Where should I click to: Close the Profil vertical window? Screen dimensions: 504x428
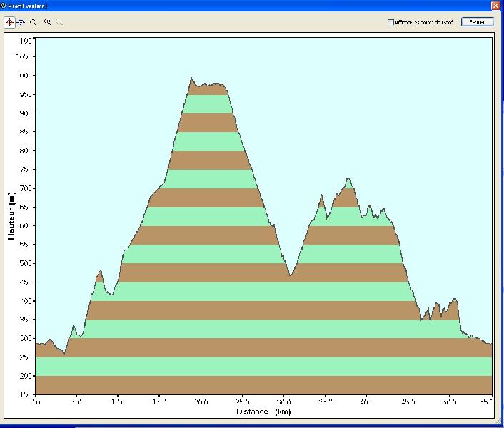pos(495,5)
